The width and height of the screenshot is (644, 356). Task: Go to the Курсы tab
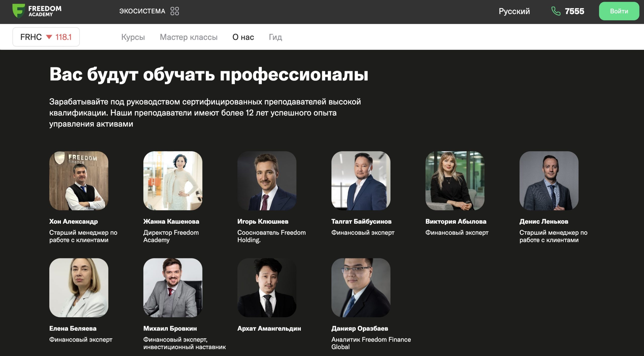(133, 37)
